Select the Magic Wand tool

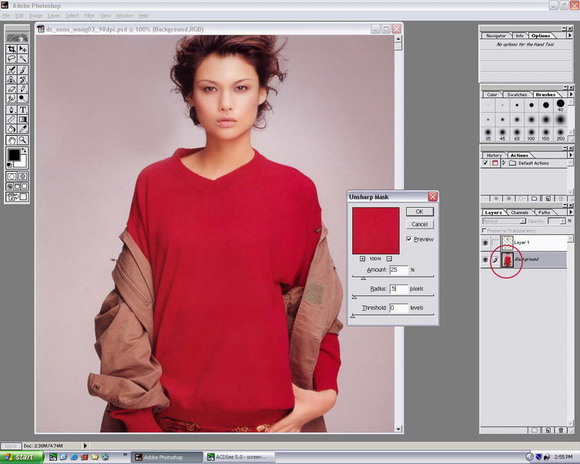(23, 58)
